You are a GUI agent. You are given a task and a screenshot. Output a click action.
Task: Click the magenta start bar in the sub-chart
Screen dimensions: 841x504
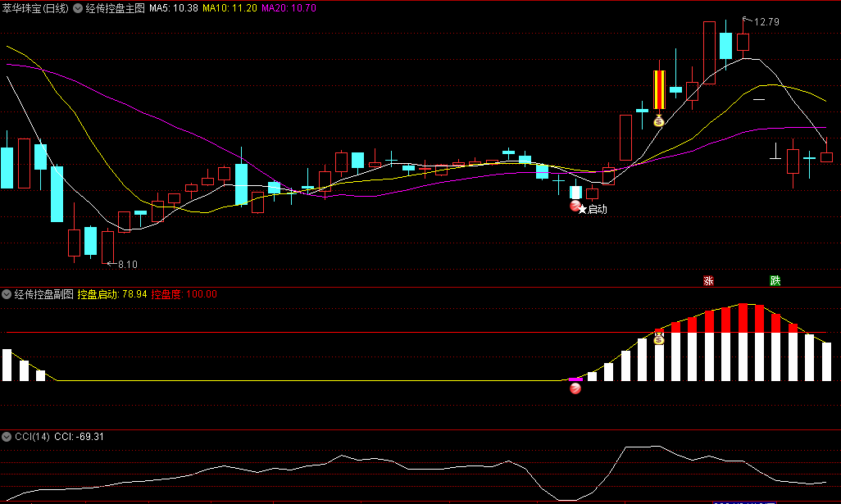(575, 379)
